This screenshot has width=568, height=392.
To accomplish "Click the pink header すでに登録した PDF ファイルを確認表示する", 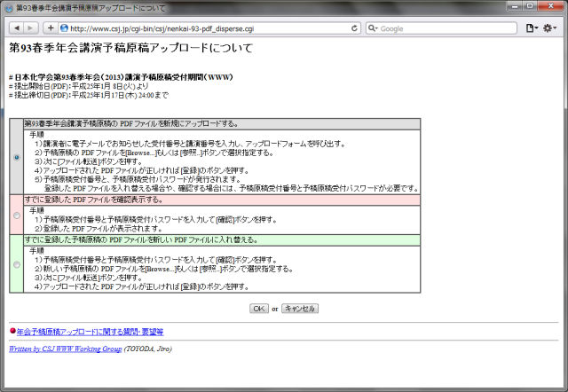I will click(222, 200).
